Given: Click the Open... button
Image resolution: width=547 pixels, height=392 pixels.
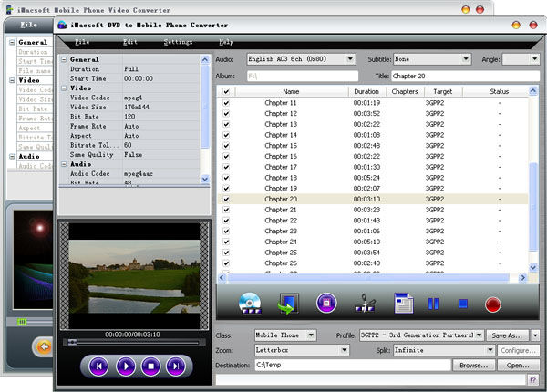Looking at the screenshot, I should 518,366.
